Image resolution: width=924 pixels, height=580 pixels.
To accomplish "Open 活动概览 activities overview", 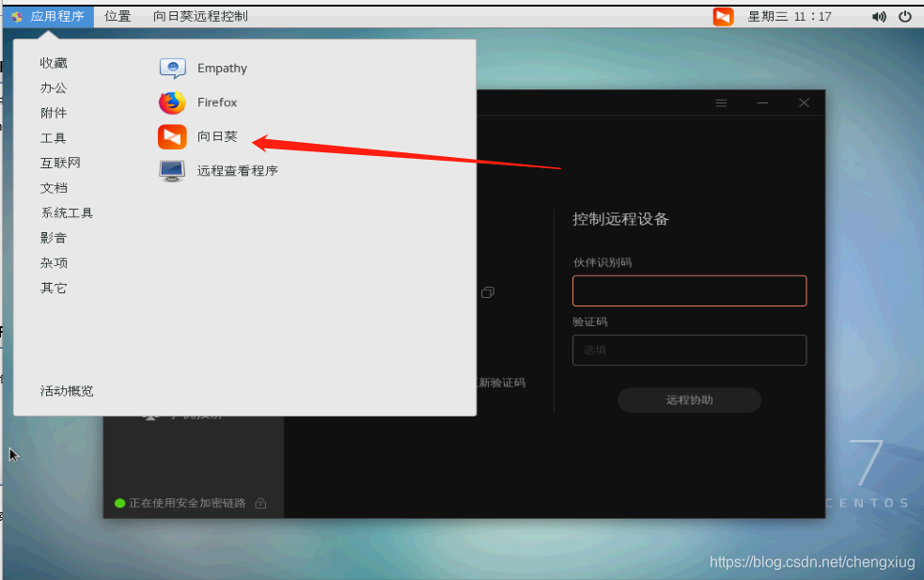I will (x=67, y=391).
